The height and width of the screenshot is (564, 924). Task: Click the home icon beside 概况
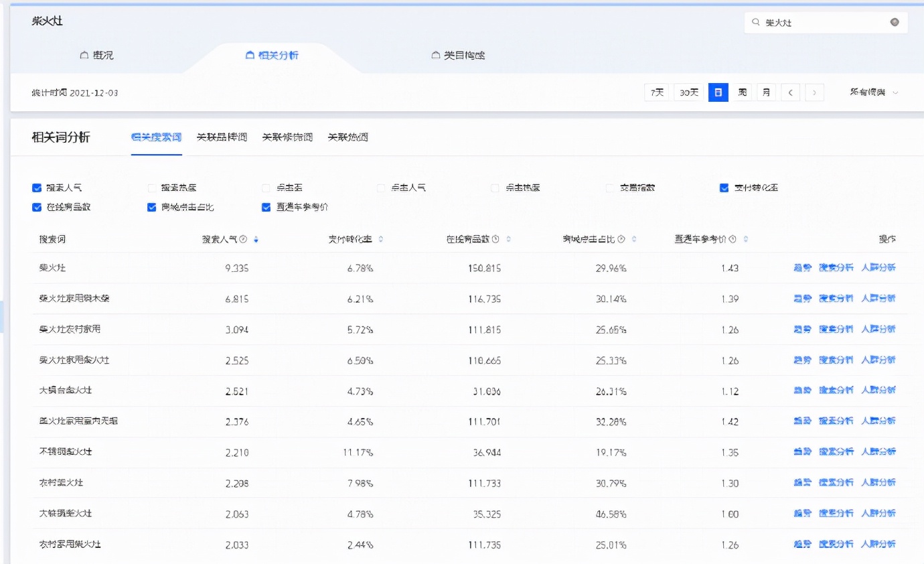(84, 55)
